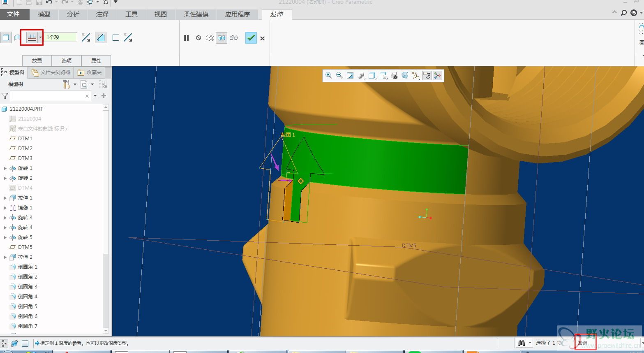Click the search icon at top right
This screenshot has width=644, height=353.
point(624,13)
